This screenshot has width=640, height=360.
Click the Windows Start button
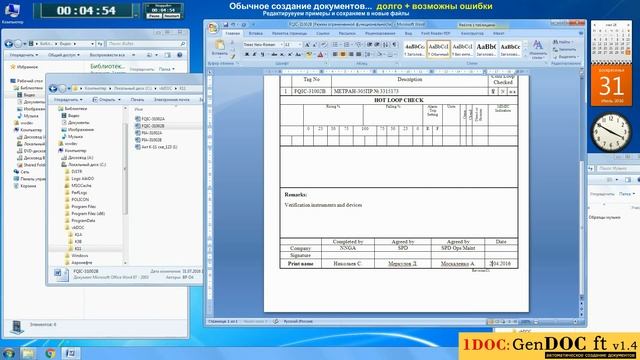pyautogui.click(x=8, y=353)
